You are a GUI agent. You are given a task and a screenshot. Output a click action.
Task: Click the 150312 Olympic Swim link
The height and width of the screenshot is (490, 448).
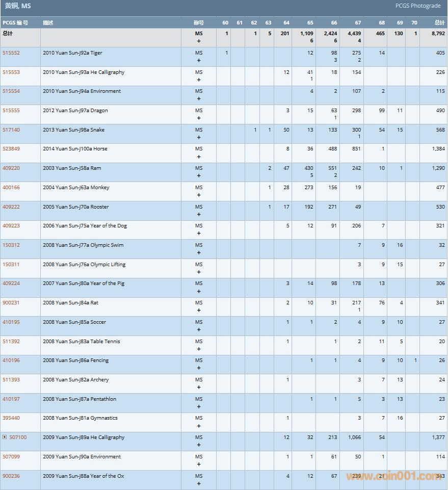(x=11, y=245)
